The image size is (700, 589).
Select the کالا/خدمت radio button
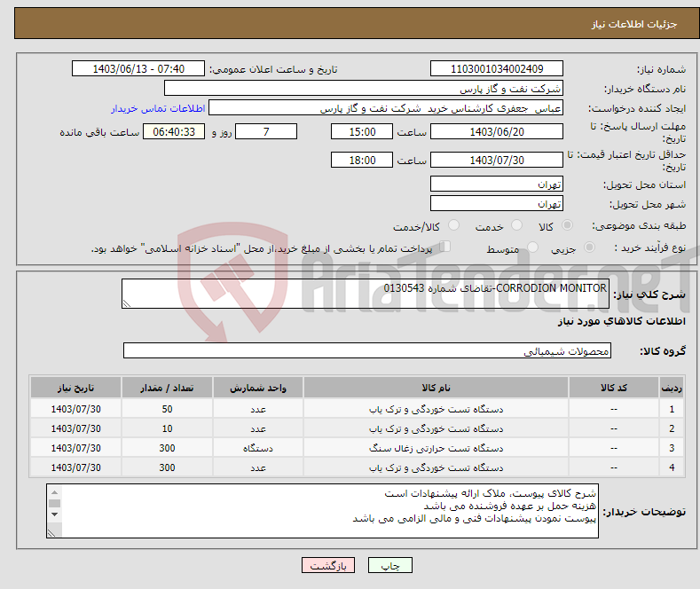(453, 225)
